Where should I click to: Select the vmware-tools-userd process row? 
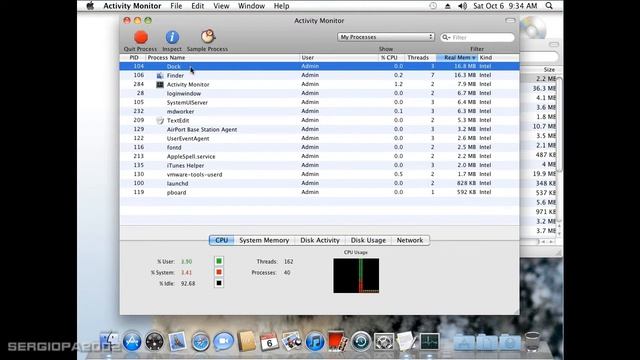pyautogui.click(x=319, y=174)
